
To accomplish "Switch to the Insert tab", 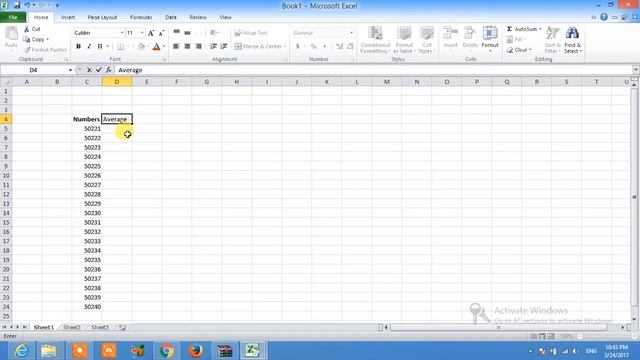I will click(x=68, y=17).
